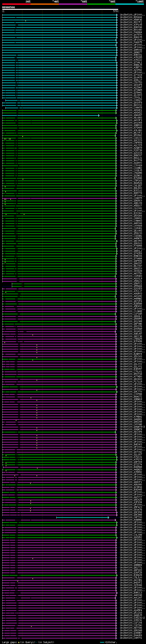Open hit UniRef100_C1N9T5
146x644 pixels.
[x=131, y=198]
